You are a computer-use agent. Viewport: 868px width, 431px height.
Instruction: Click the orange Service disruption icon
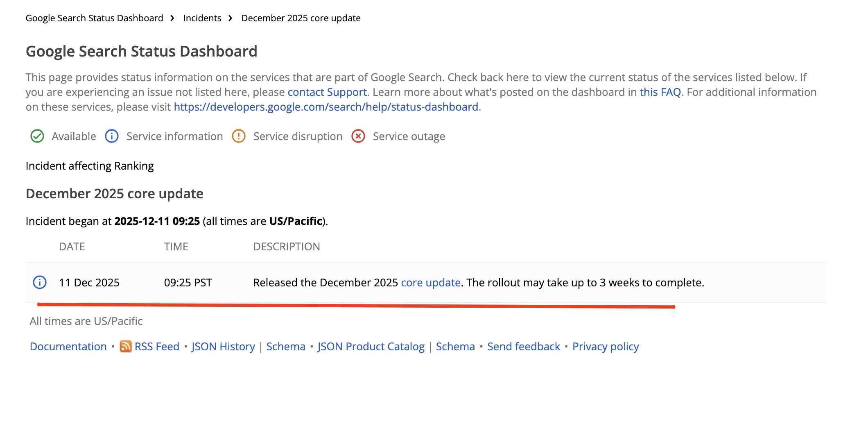pos(239,136)
